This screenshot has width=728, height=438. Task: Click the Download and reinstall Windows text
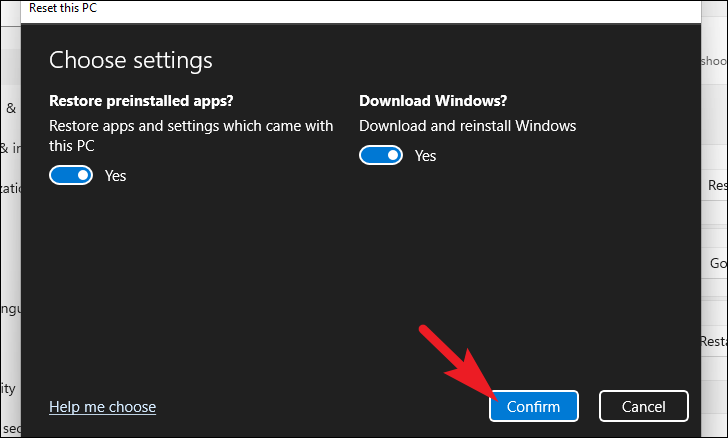(x=468, y=126)
